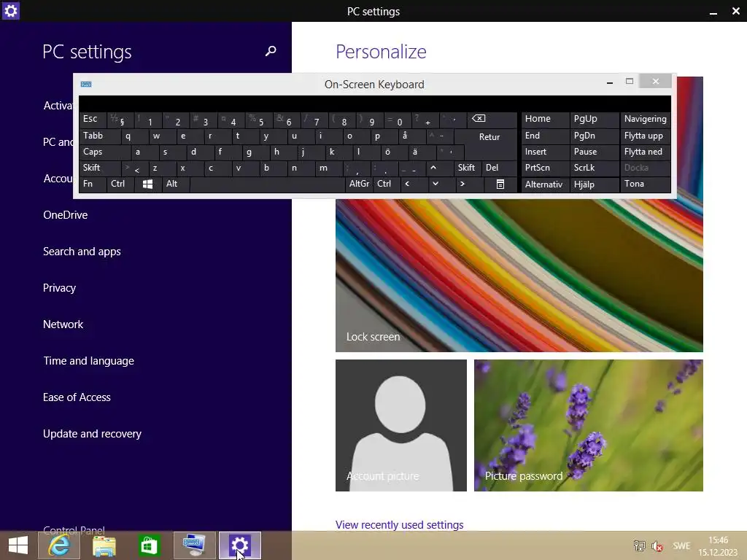Open the Picture password tile
Viewport: 747px width, 560px height.
pos(589,425)
